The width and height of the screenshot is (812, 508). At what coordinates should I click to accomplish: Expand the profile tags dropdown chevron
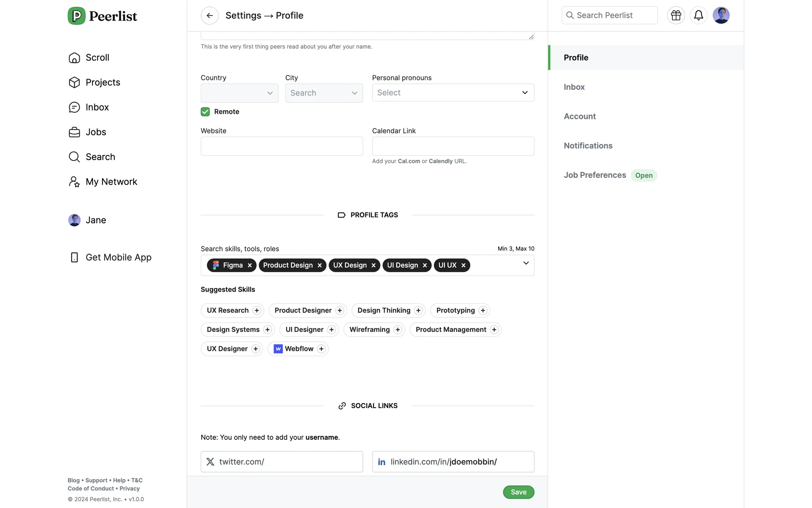tap(526, 263)
